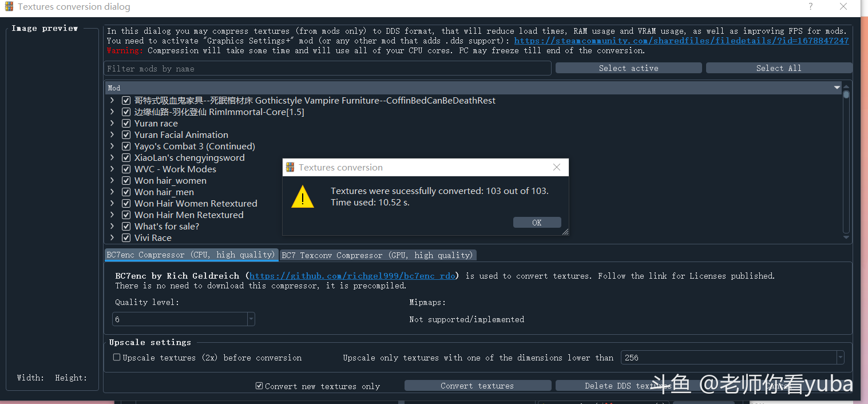868x404 pixels.
Task: Click the Filter mods by name field
Action: pos(328,69)
